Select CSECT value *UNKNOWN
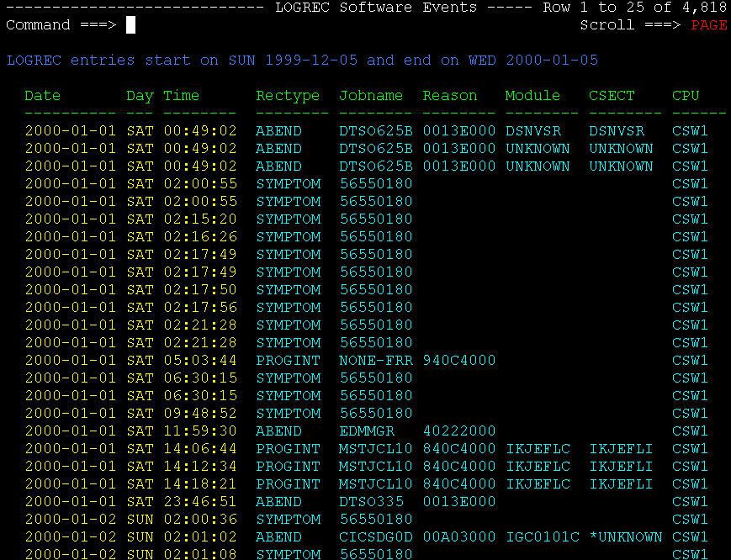This screenshot has width=731, height=560. coord(626,537)
